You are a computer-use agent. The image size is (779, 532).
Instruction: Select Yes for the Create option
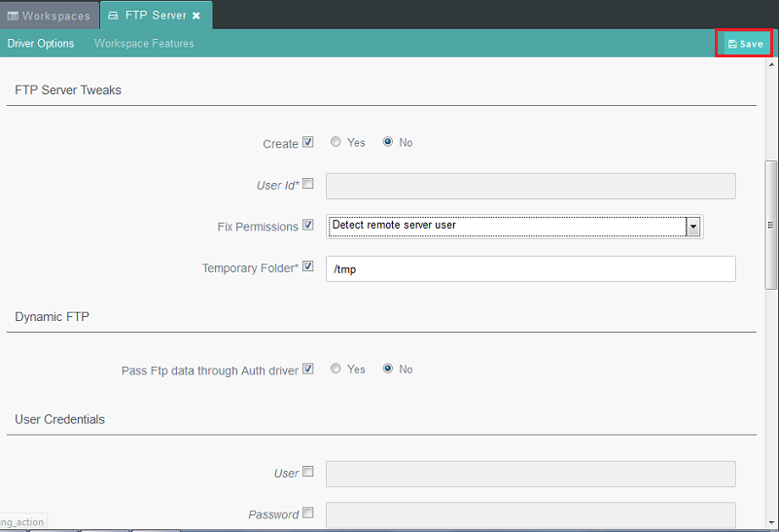click(x=336, y=142)
